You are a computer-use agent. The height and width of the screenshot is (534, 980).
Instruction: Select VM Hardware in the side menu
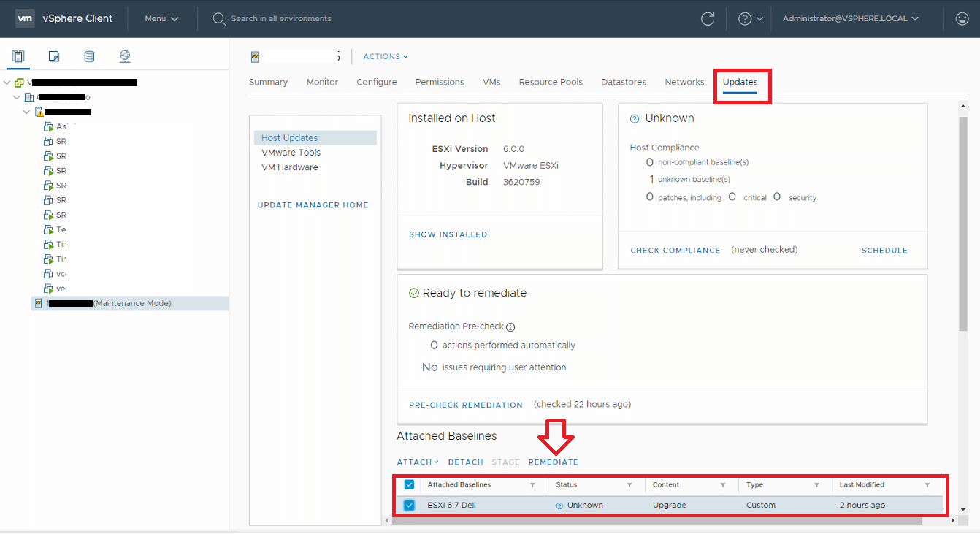pyautogui.click(x=290, y=167)
